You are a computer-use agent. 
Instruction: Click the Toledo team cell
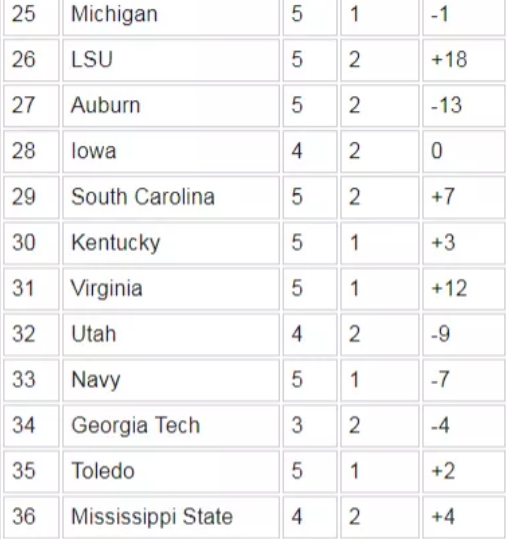171,472
